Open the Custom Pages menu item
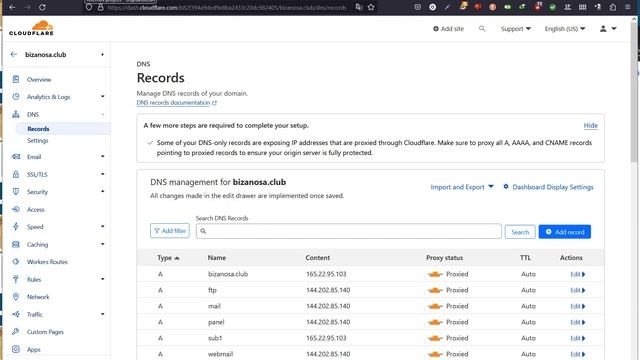The image size is (640, 360). click(45, 332)
